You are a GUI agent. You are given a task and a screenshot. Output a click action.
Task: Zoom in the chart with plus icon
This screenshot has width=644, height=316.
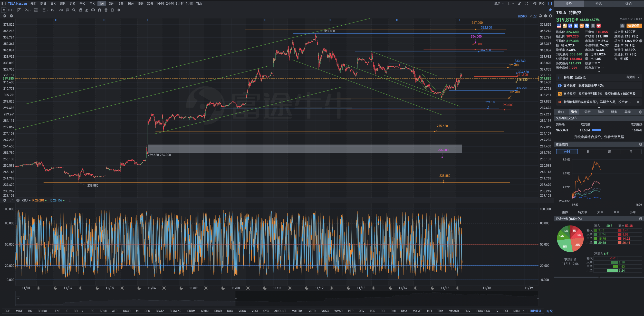click(551, 16)
